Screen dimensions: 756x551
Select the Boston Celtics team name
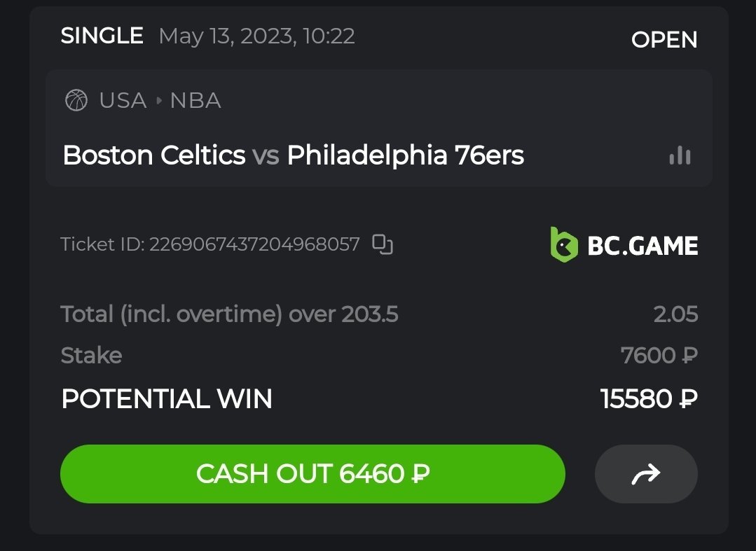(x=154, y=155)
